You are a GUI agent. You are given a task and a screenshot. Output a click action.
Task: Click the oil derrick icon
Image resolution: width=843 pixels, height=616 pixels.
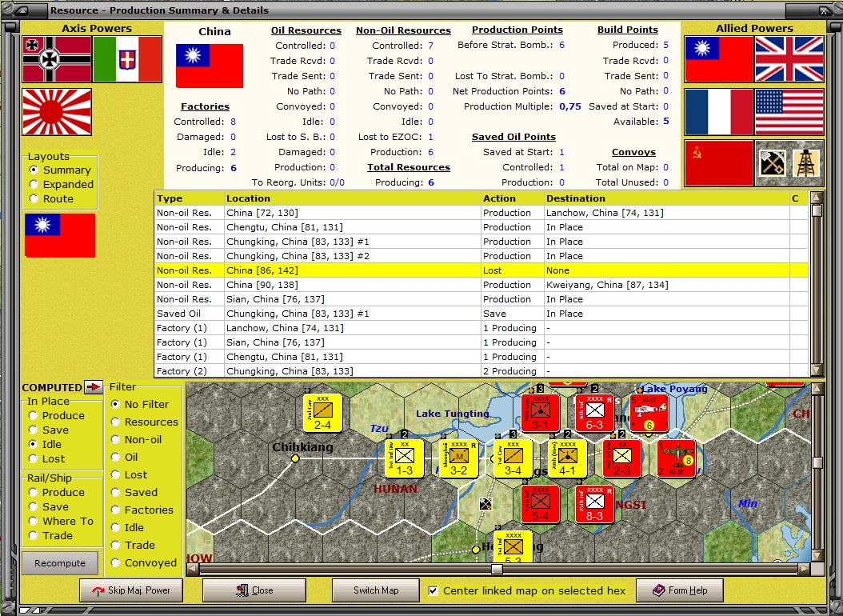(806, 163)
